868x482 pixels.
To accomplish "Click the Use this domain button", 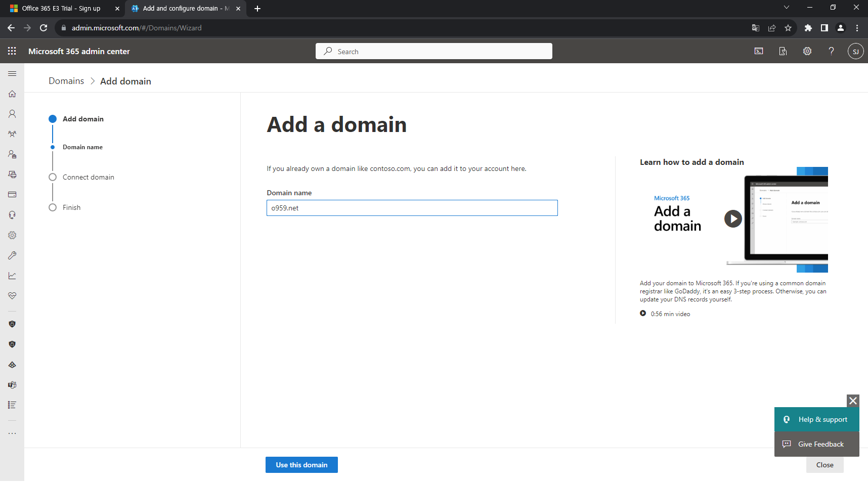I will pos(301,465).
